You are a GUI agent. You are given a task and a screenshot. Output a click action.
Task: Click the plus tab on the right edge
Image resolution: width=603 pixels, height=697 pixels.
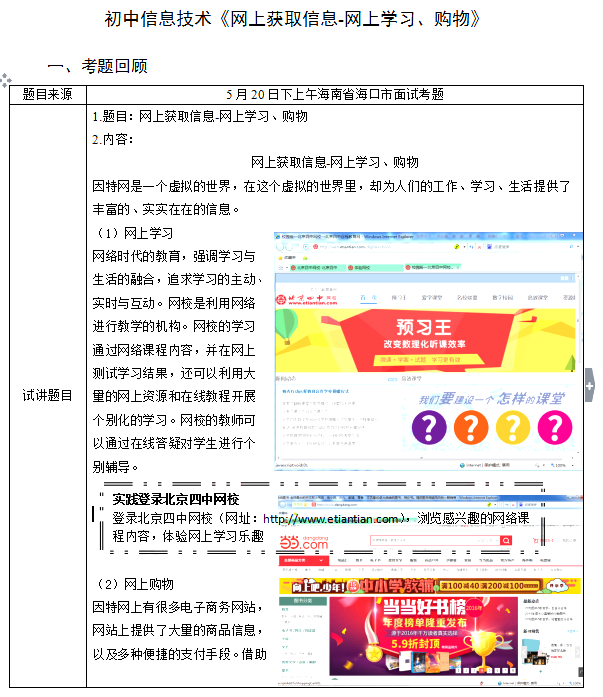pos(590,385)
